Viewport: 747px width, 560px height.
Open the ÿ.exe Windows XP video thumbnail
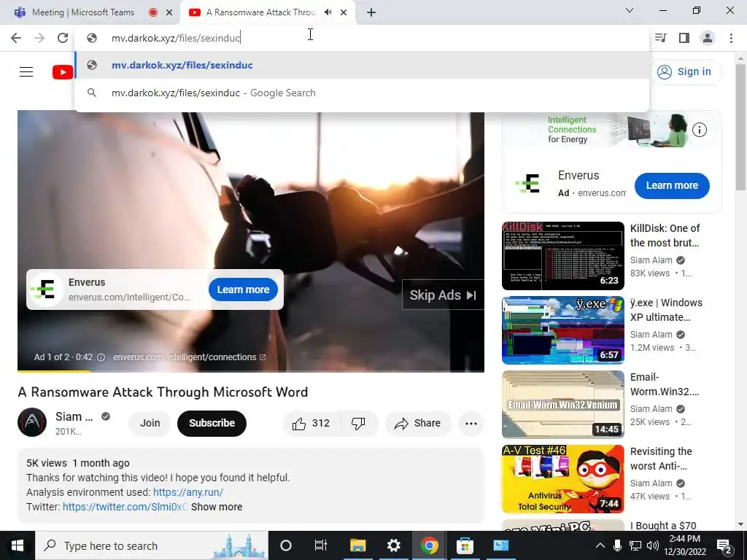562,330
